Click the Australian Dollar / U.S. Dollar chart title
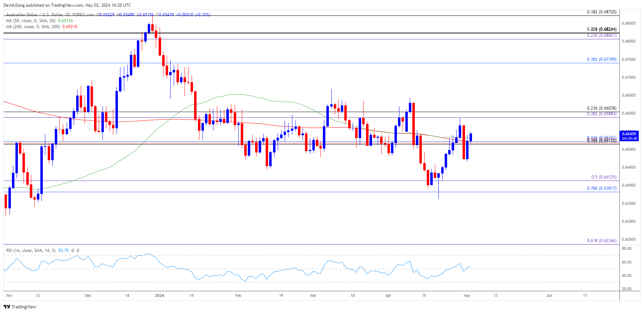Viewport: 644px width, 313px height. click(50, 15)
